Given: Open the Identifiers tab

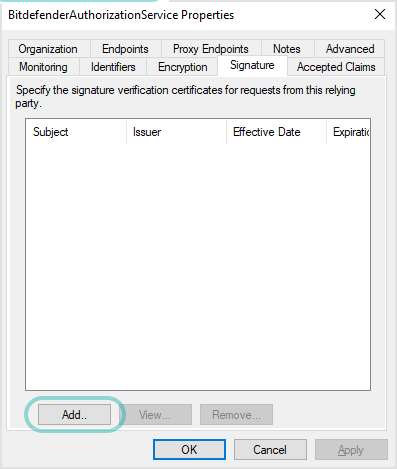Looking at the screenshot, I should pyautogui.click(x=113, y=67).
